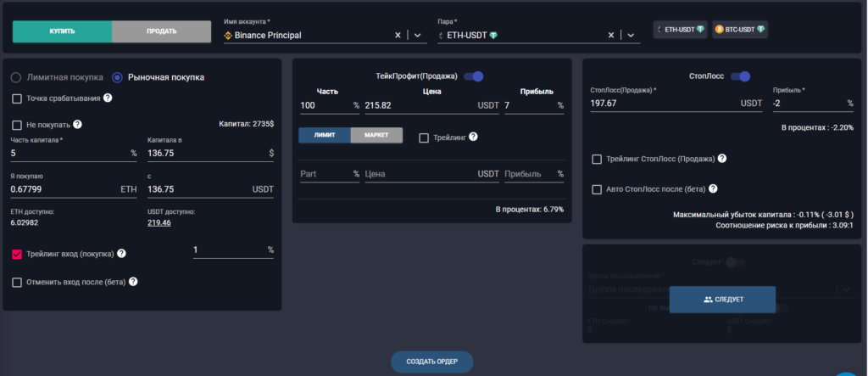This screenshot has height=376, width=868.
Task: Check Авто СтопЛосс после (бета) checkbox
Action: click(x=597, y=189)
